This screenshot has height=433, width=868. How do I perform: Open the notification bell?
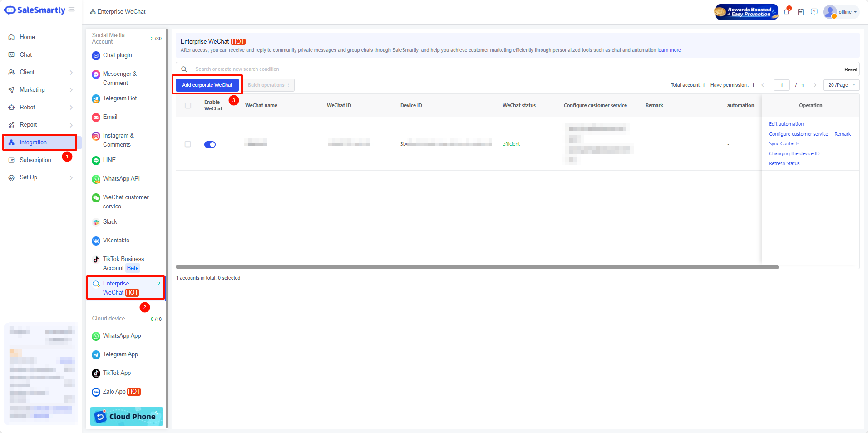786,12
